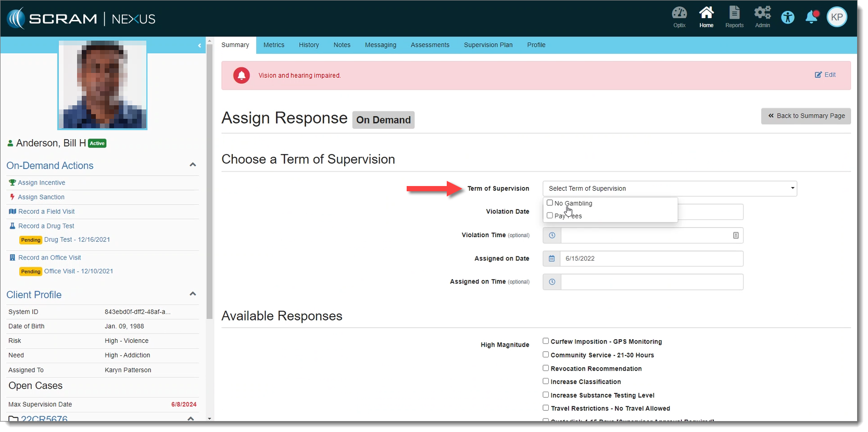Enable Revocation Recommendation checkbox

(546, 368)
